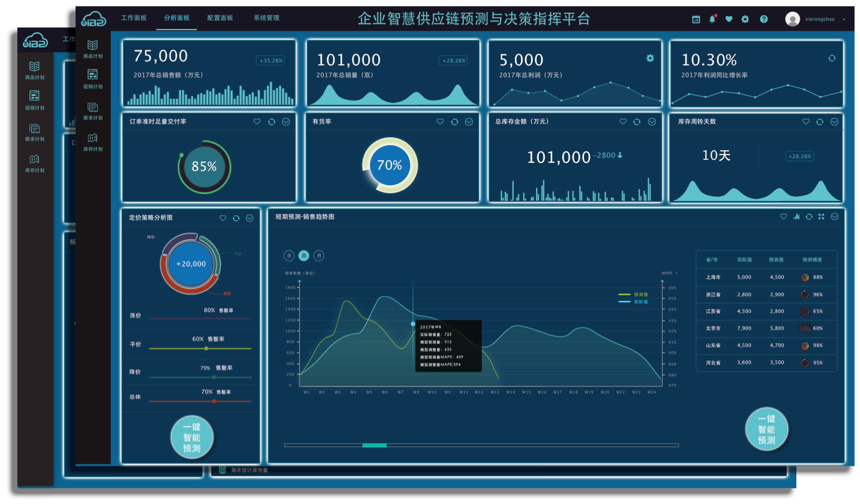Refresh the 2017年利润同比增长率 card

coord(832,58)
